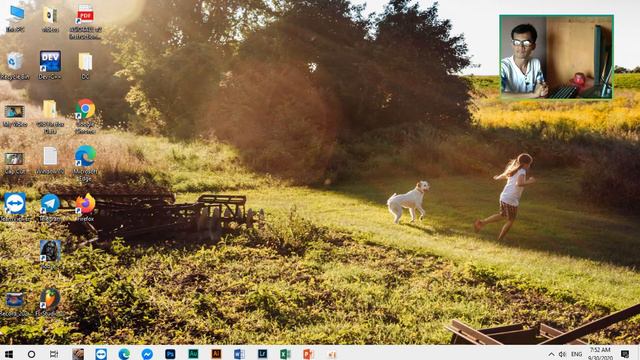Select the Dev-C++ shortcut icon
This screenshot has width=640, height=360.
(x=50, y=62)
